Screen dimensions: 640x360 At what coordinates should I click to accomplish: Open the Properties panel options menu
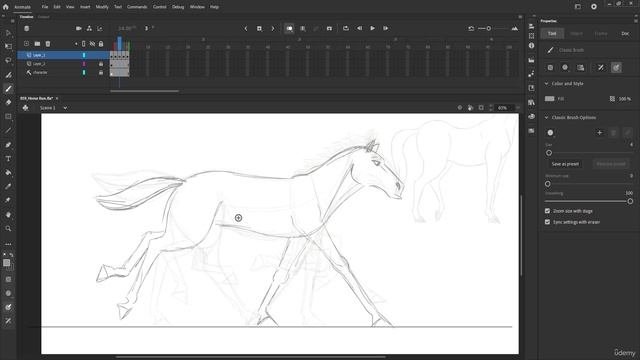tap(636, 21)
